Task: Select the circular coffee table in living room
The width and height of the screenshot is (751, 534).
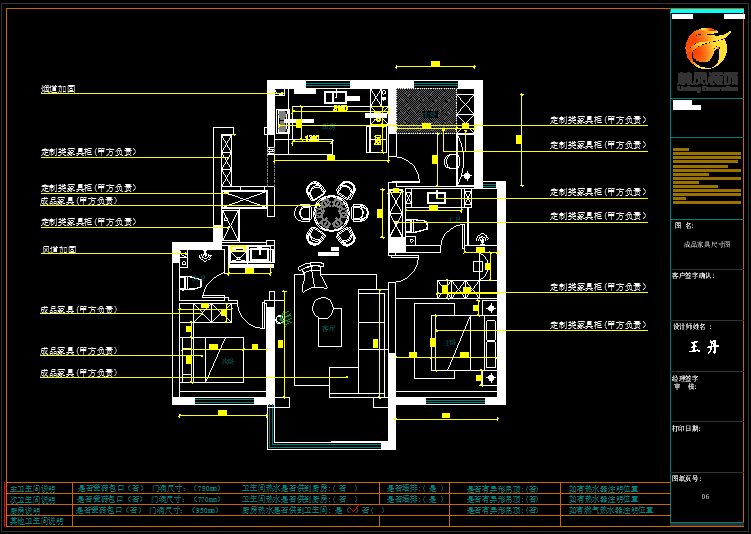Action: pos(322,307)
